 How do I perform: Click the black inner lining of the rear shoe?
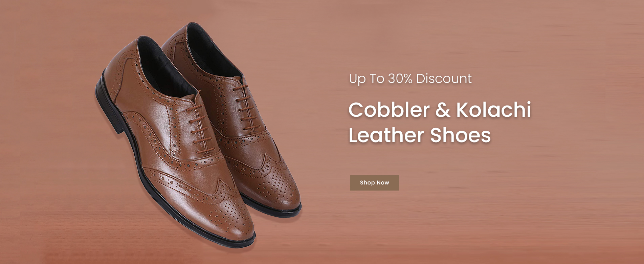[212, 51]
